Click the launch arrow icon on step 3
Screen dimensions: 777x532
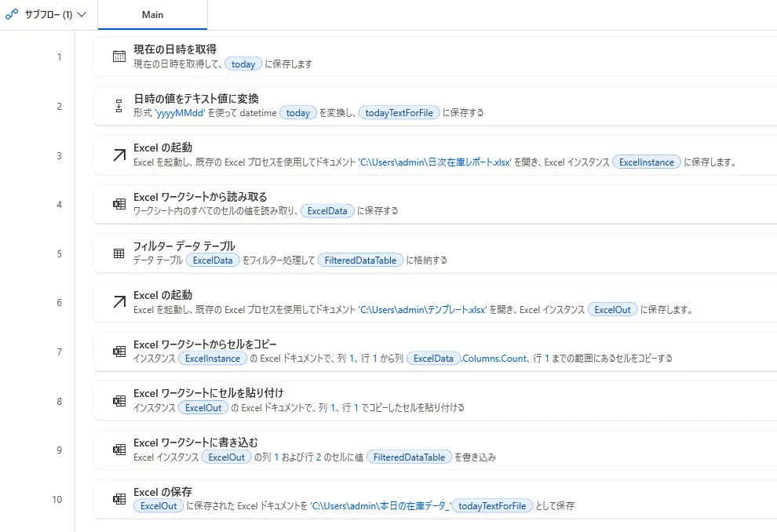pyautogui.click(x=119, y=155)
